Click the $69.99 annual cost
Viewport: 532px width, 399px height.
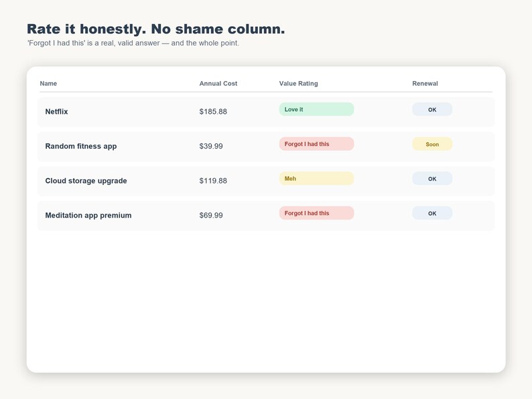[x=211, y=216]
